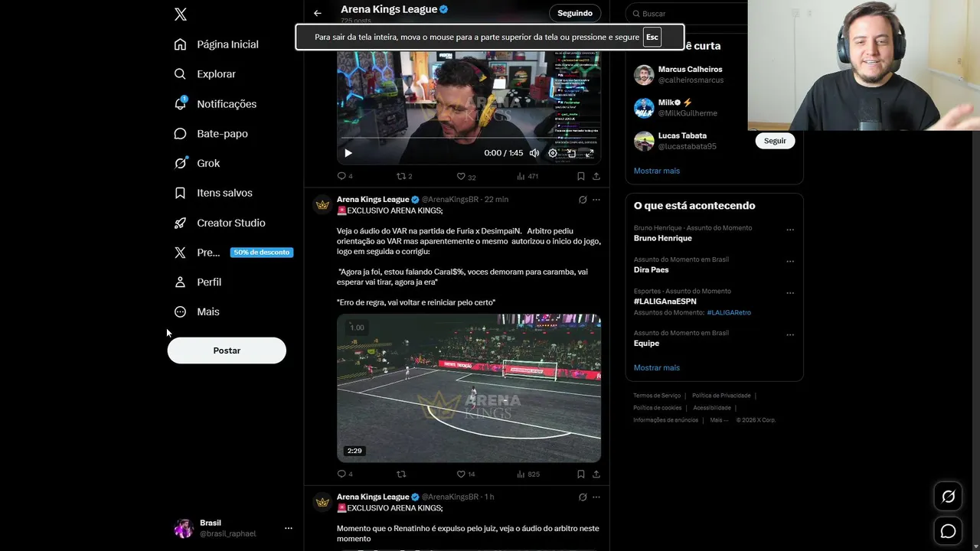The image size is (980, 551).
Task: Open options for Equipe trend
Action: click(x=790, y=335)
